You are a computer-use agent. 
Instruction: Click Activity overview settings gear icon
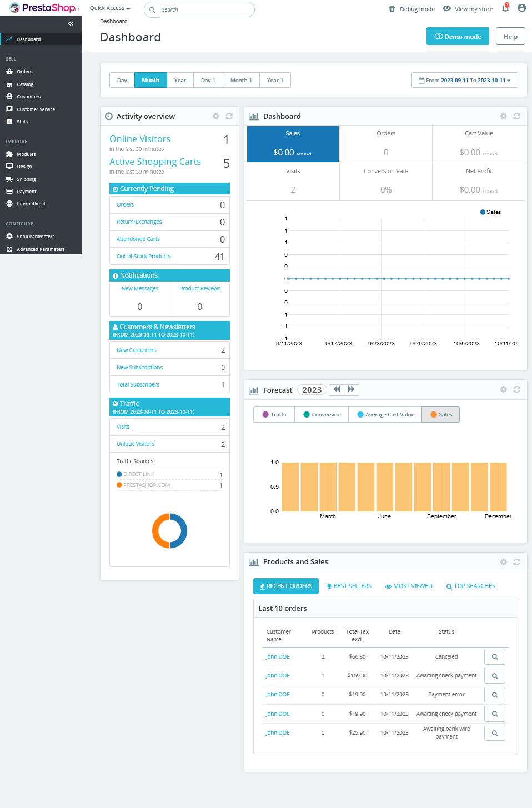pyautogui.click(x=216, y=116)
